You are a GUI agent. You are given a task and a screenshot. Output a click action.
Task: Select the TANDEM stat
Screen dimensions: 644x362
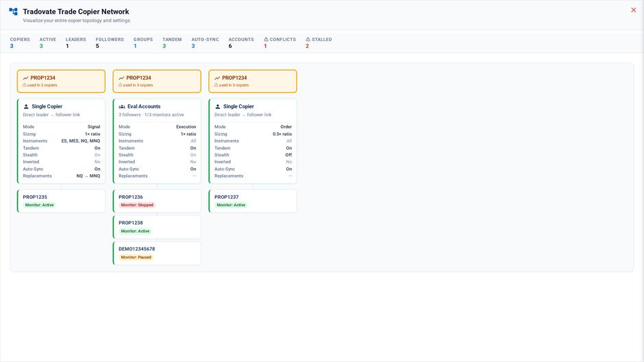(x=172, y=43)
